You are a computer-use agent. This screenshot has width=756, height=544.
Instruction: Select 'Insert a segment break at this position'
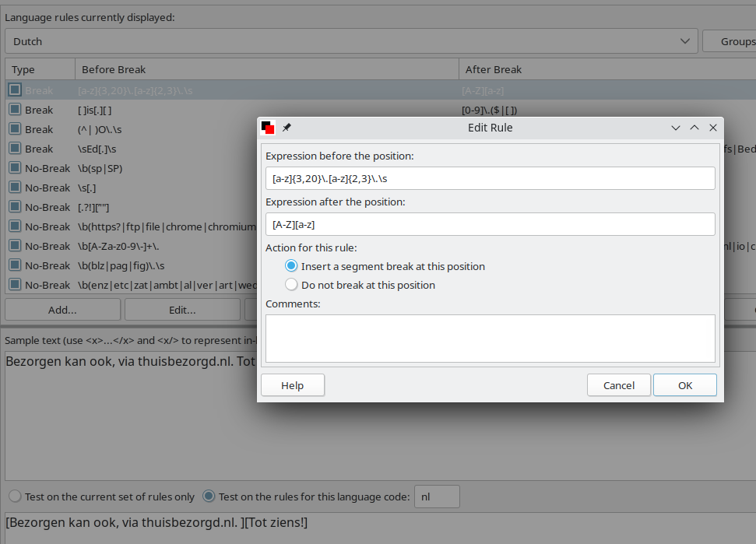(x=291, y=265)
